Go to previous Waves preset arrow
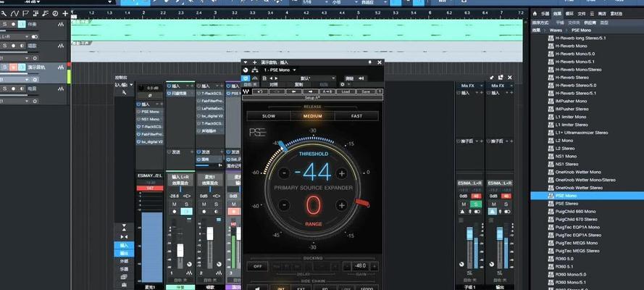The image size is (644, 290). click(293, 91)
